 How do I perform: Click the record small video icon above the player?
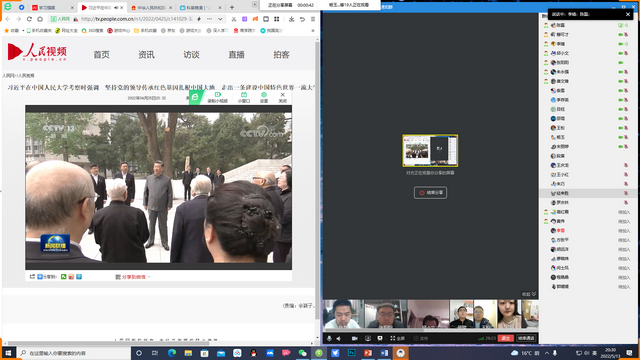click(218, 97)
